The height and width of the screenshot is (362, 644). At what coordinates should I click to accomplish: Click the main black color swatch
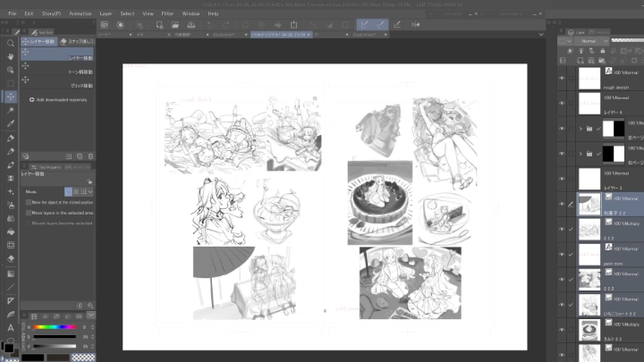[x=8, y=348]
